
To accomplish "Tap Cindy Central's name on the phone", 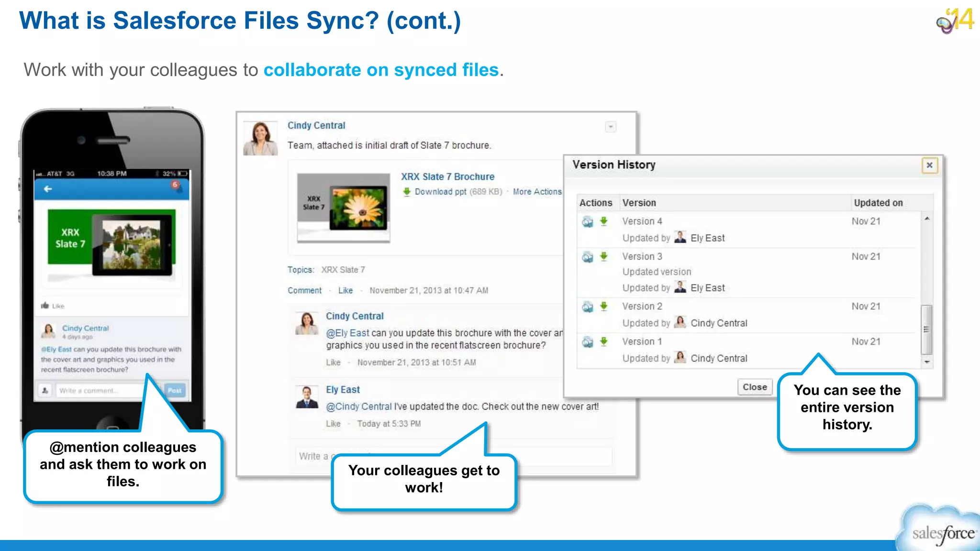I will point(86,328).
